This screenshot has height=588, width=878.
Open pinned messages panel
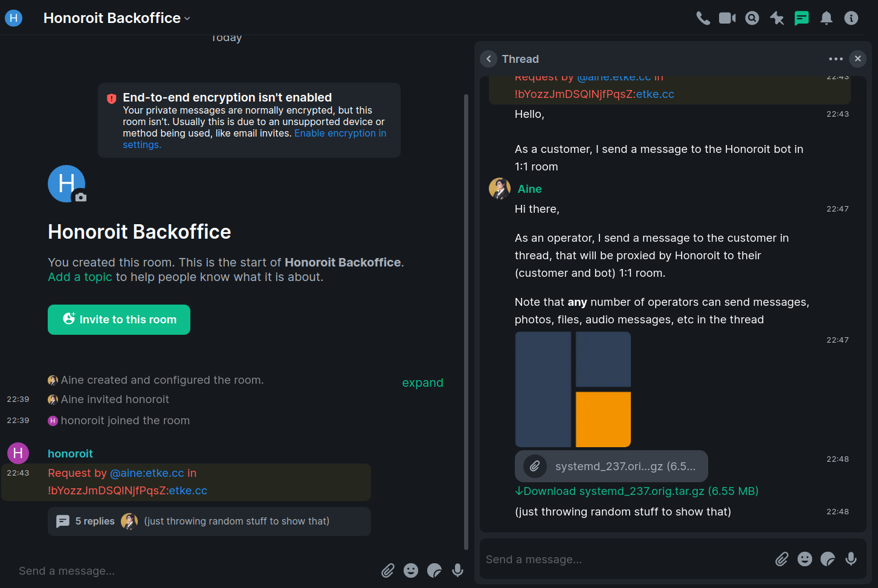(x=776, y=18)
